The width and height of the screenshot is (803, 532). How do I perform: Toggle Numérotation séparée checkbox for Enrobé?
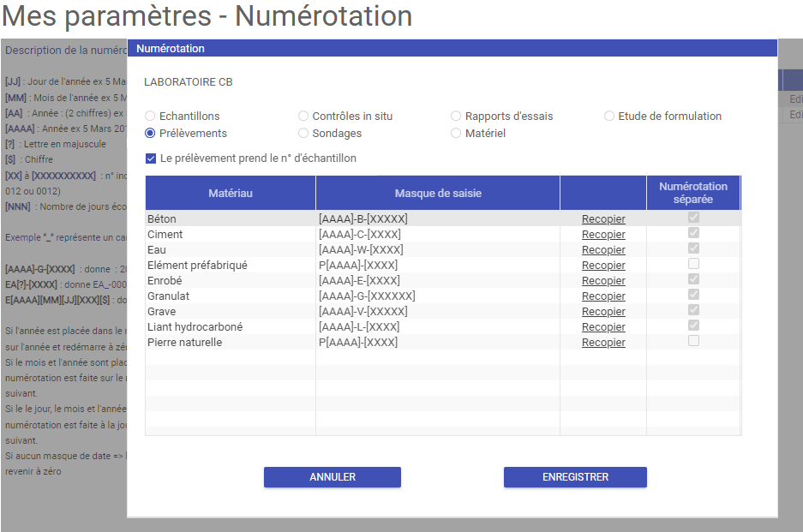[x=693, y=279]
